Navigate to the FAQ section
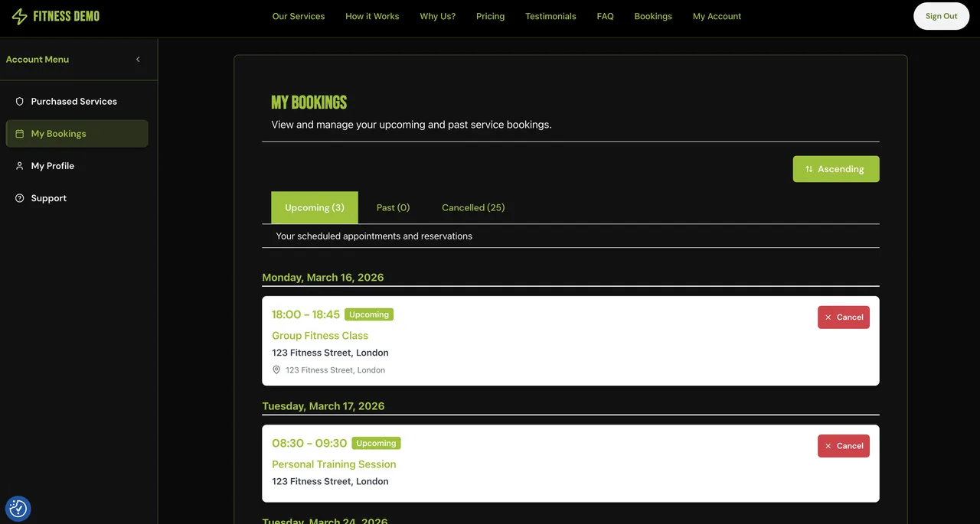The height and width of the screenshot is (524, 980). pyautogui.click(x=605, y=16)
